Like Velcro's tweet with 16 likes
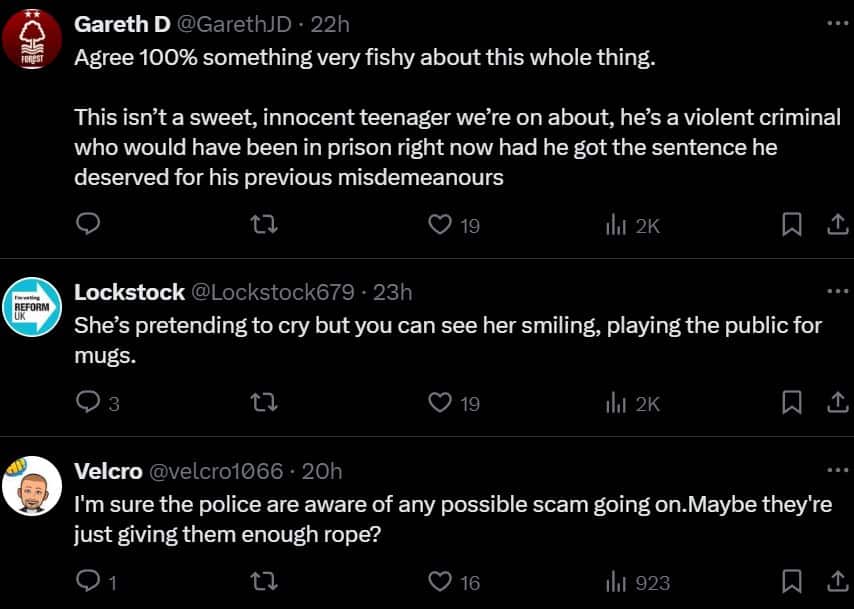This screenshot has width=854, height=609. pyautogui.click(x=454, y=582)
